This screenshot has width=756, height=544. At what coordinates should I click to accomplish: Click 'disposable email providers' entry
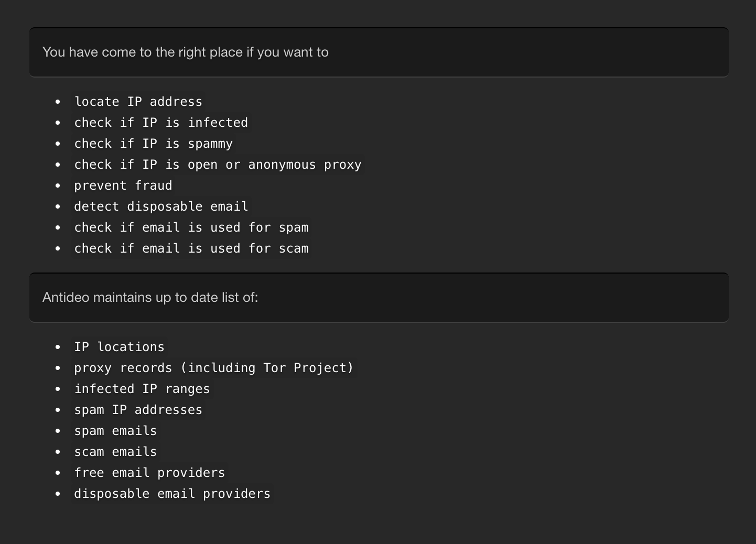(x=172, y=494)
